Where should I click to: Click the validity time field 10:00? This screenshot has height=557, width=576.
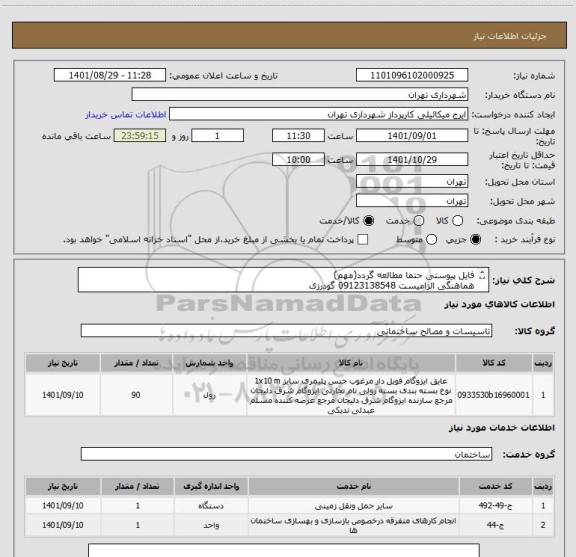tap(298, 159)
